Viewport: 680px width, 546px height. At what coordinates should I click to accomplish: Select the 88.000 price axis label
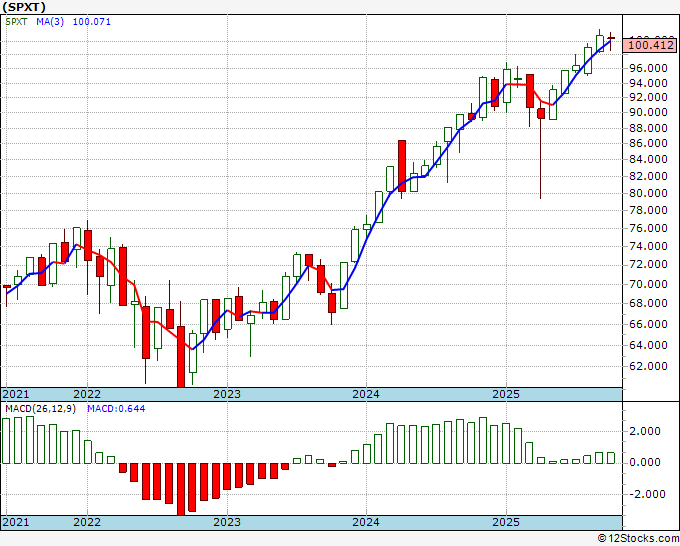(648, 128)
